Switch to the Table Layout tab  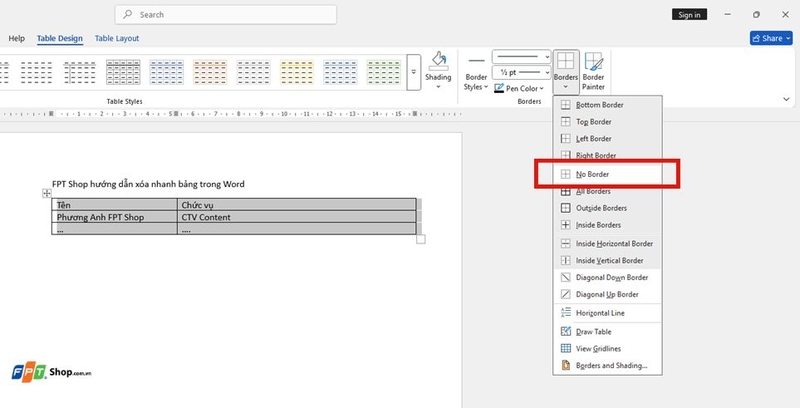tap(117, 38)
